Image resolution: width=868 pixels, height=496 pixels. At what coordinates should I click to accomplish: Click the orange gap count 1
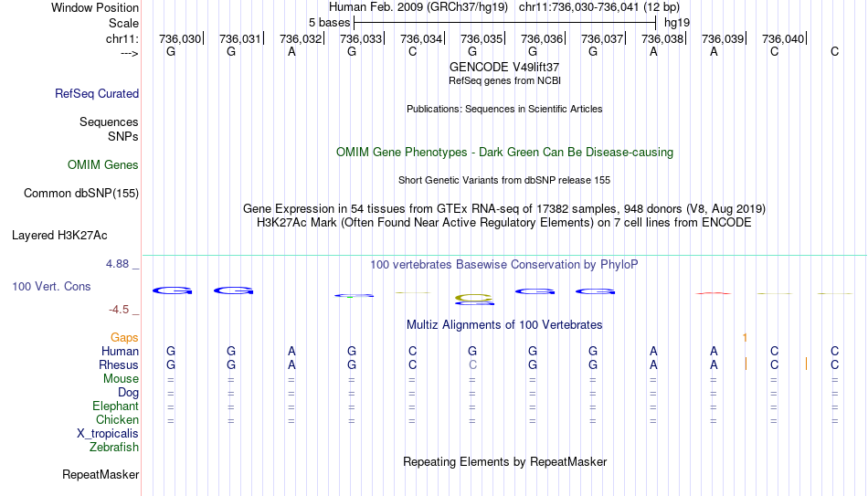745,338
